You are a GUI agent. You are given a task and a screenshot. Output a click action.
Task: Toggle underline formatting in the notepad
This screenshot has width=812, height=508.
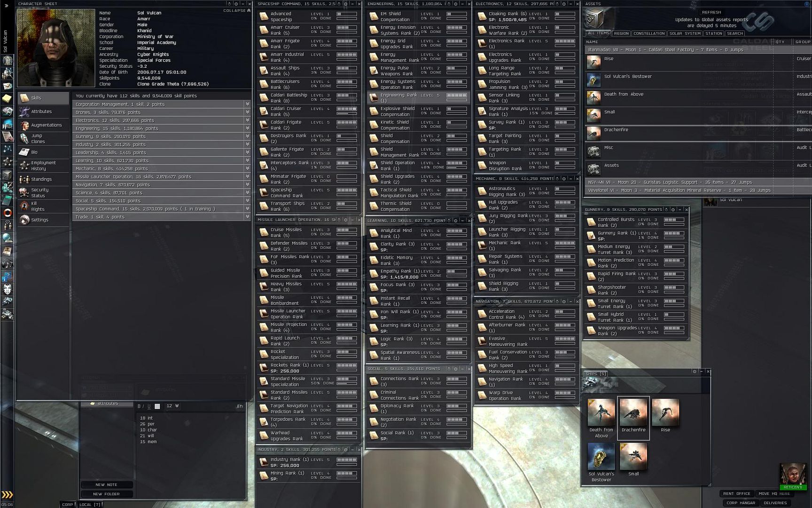(149, 406)
